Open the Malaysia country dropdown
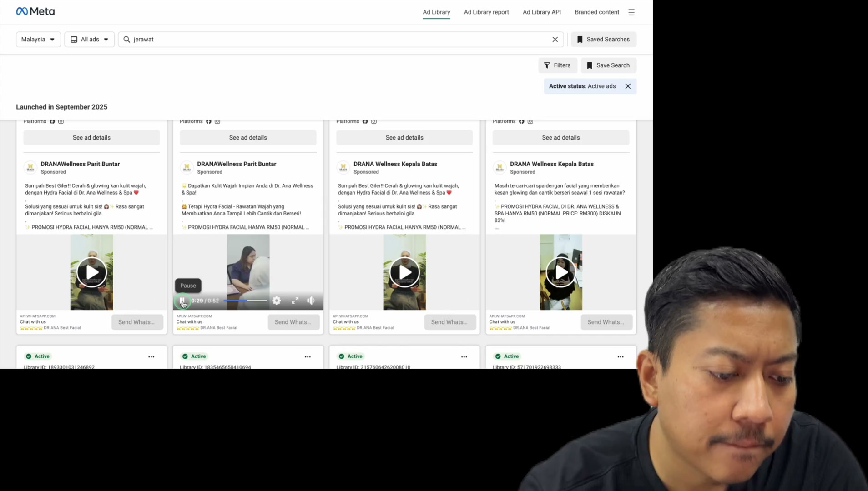Viewport: 868px width, 491px height. [38, 40]
